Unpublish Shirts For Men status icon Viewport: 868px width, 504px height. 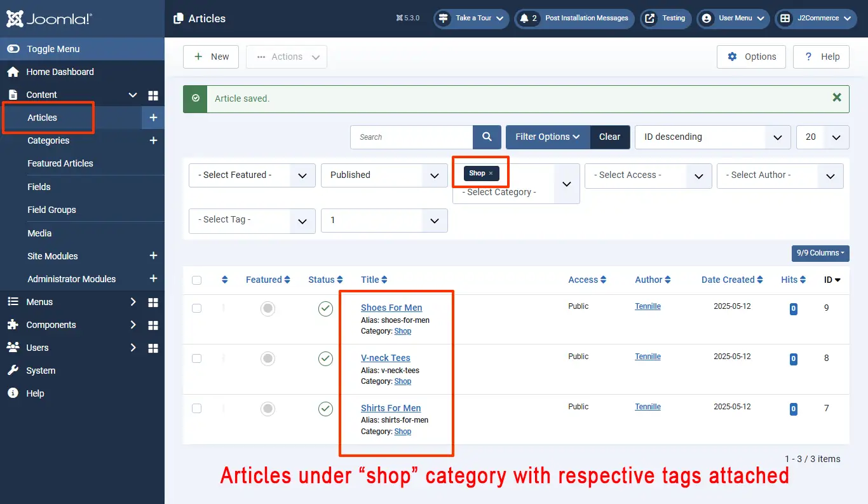pyautogui.click(x=325, y=409)
